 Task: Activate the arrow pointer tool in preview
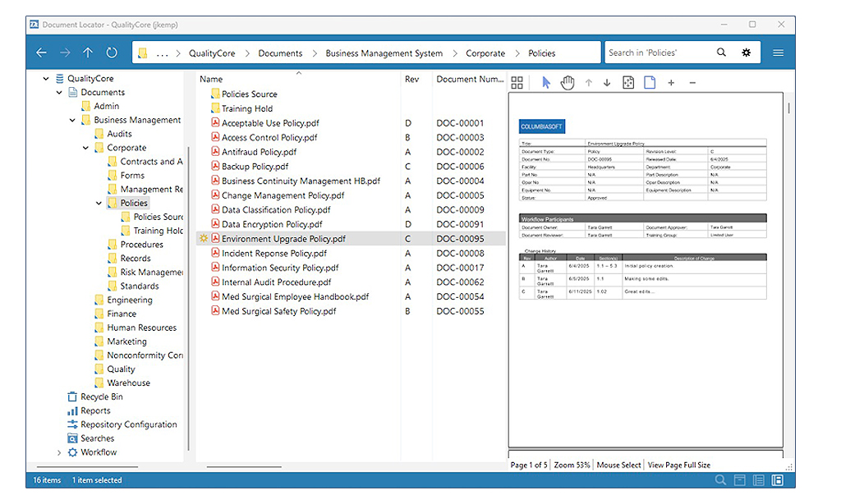(546, 83)
